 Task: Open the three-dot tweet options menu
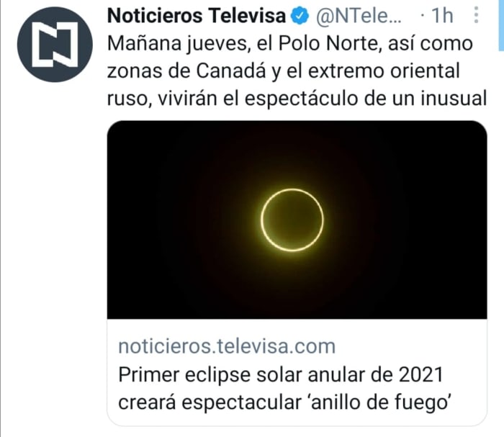[x=475, y=16]
